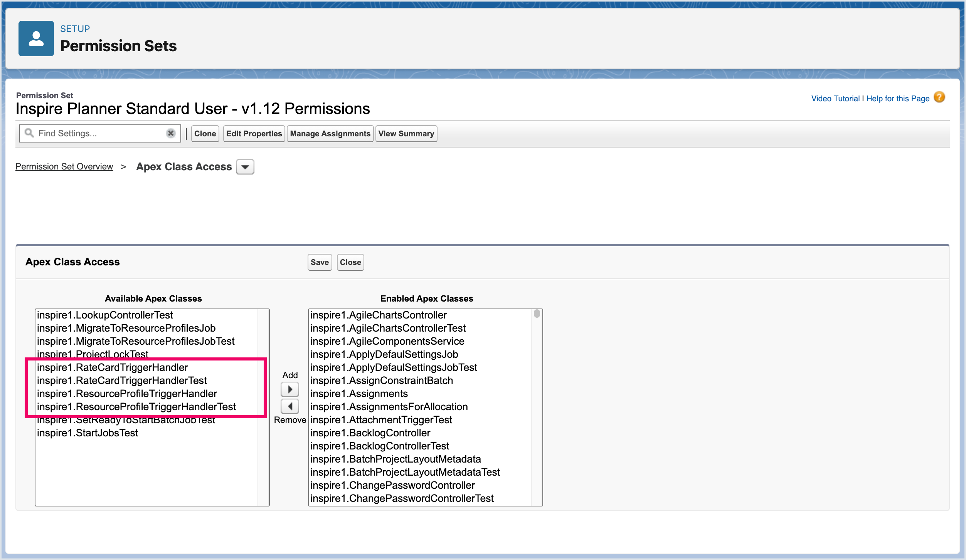Click the Available Apex Classes scrollbar track
The height and width of the screenshot is (560, 966).
coord(263,407)
